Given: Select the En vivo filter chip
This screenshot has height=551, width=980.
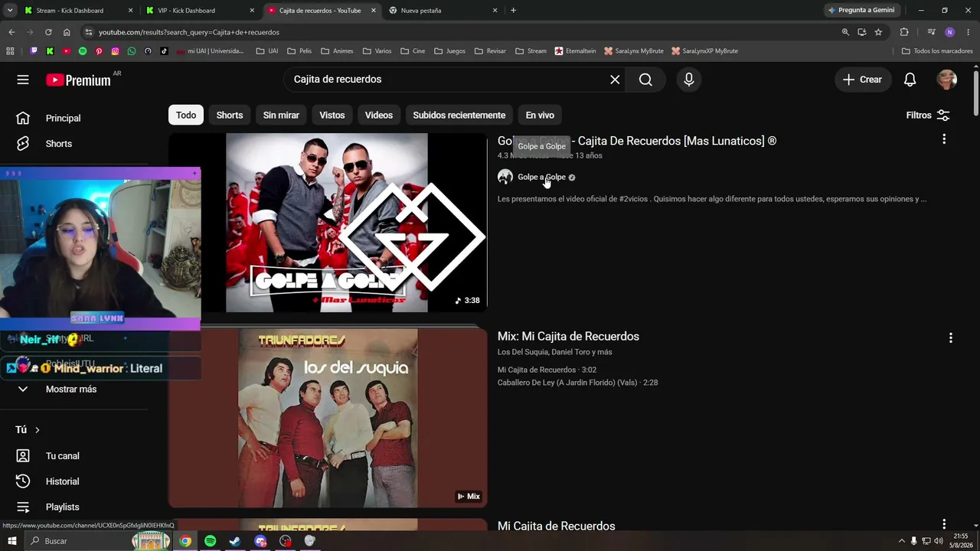Looking at the screenshot, I should point(540,116).
